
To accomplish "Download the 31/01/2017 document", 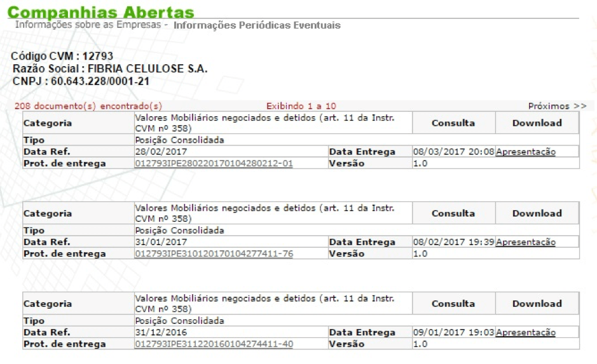I will pos(537,213).
